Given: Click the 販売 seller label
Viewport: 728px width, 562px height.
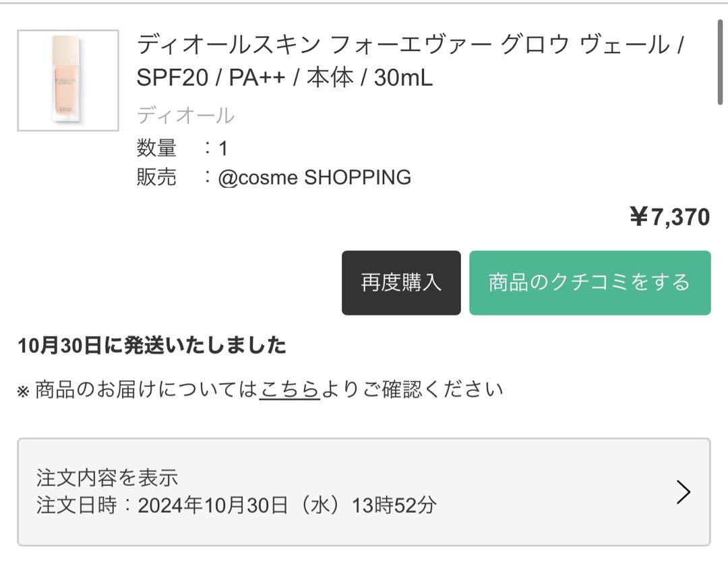Looking at the screenshot, I should click(x=156, y=177).
